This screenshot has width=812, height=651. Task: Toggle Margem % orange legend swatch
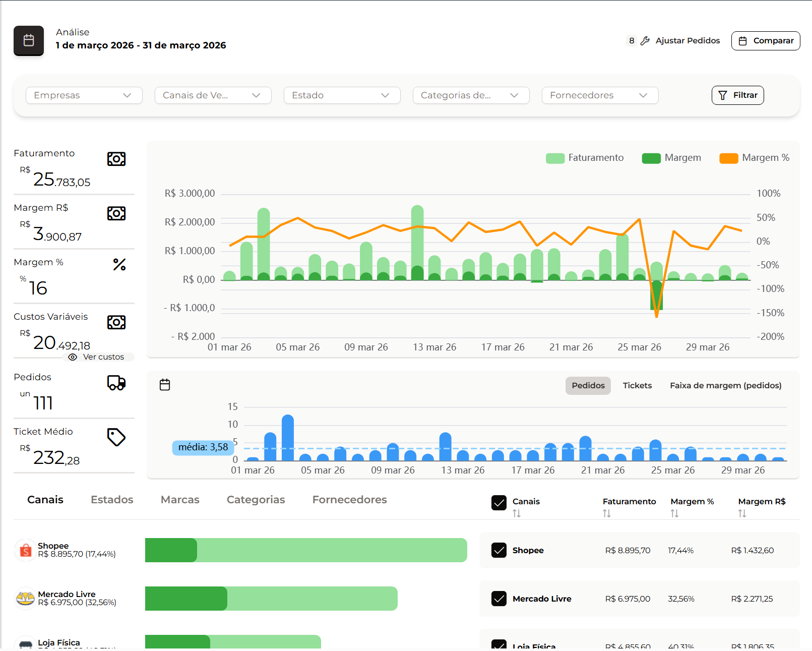(729, 158)
